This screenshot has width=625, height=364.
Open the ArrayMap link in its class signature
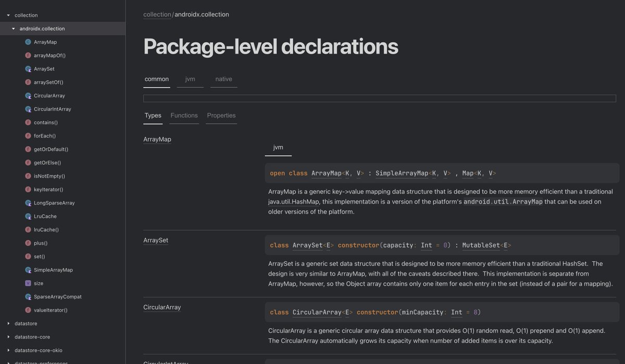click(326, 173)
